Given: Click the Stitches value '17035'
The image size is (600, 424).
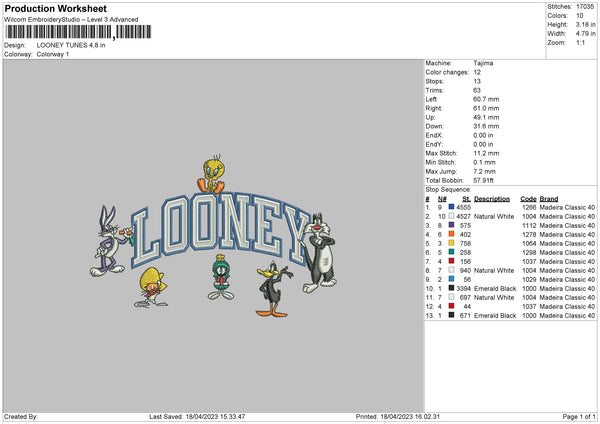Looking at the screenshot, I should click(x=585, y=7).
